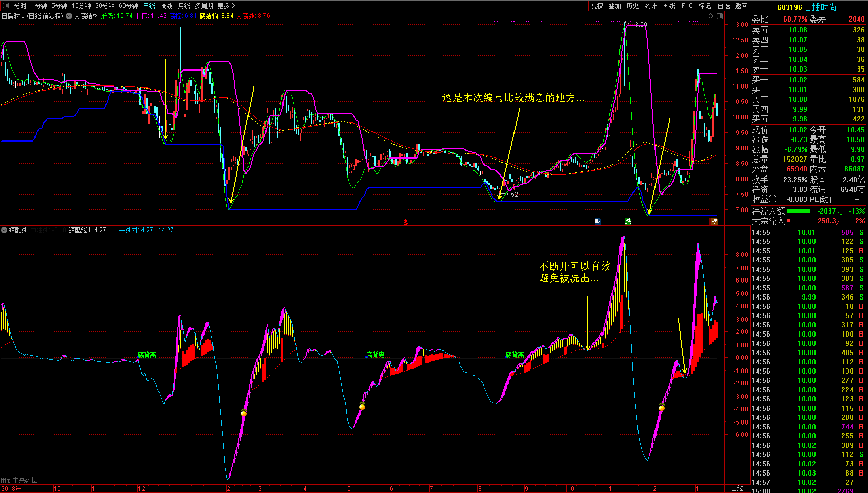Click the golden signal ball near December

coord(662,408)
